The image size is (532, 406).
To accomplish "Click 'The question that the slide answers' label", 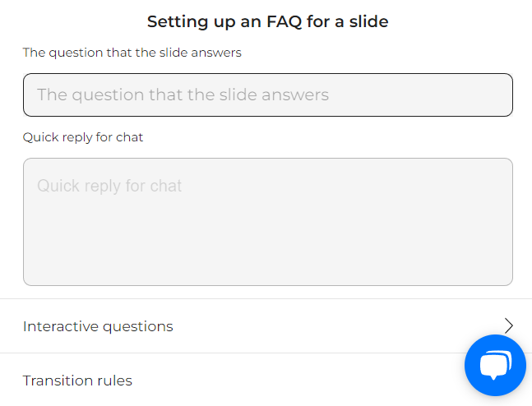I will (x=132, y=53).
